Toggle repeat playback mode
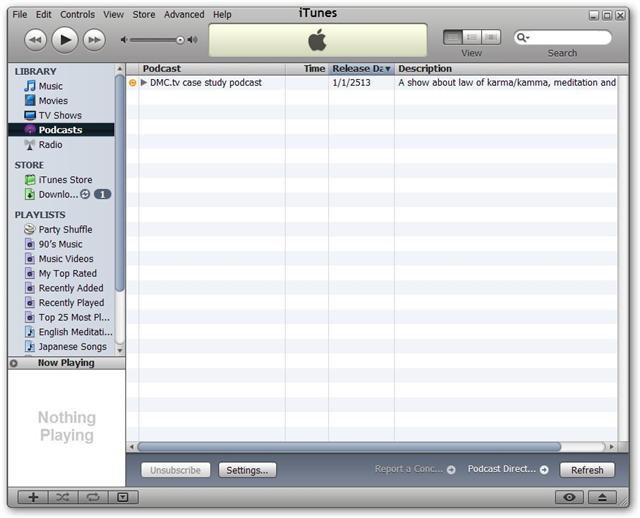Image resolution: width=640 pixels, height=518 pixels. [92, 497]
